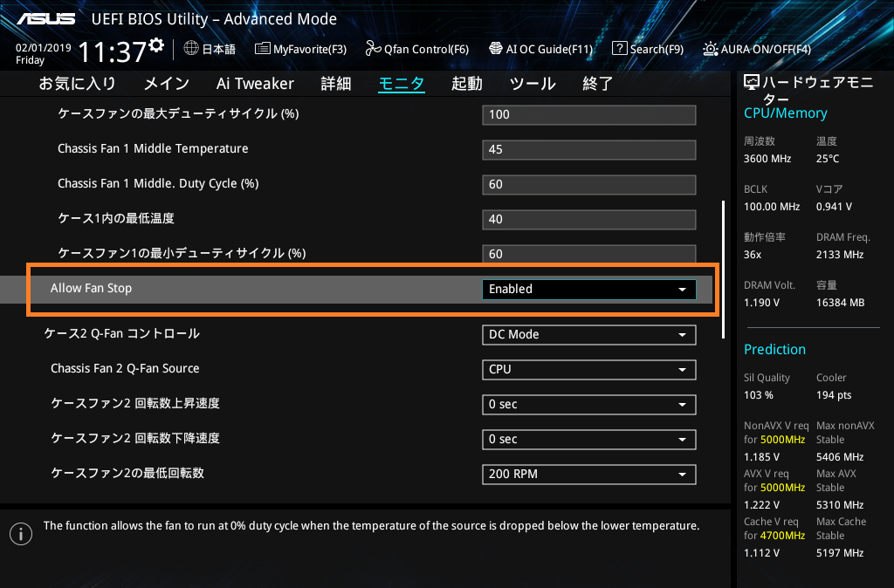
Task: Click the 25°C temperature value
Action: pyautogui.click(x=828, y=159)
